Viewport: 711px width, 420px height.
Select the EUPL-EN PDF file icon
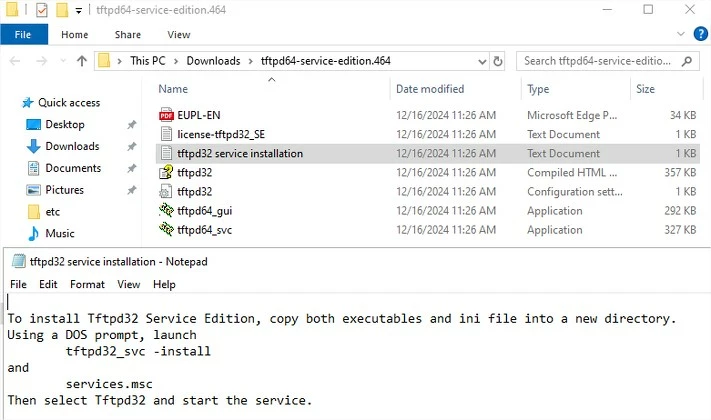pos(166,115)
